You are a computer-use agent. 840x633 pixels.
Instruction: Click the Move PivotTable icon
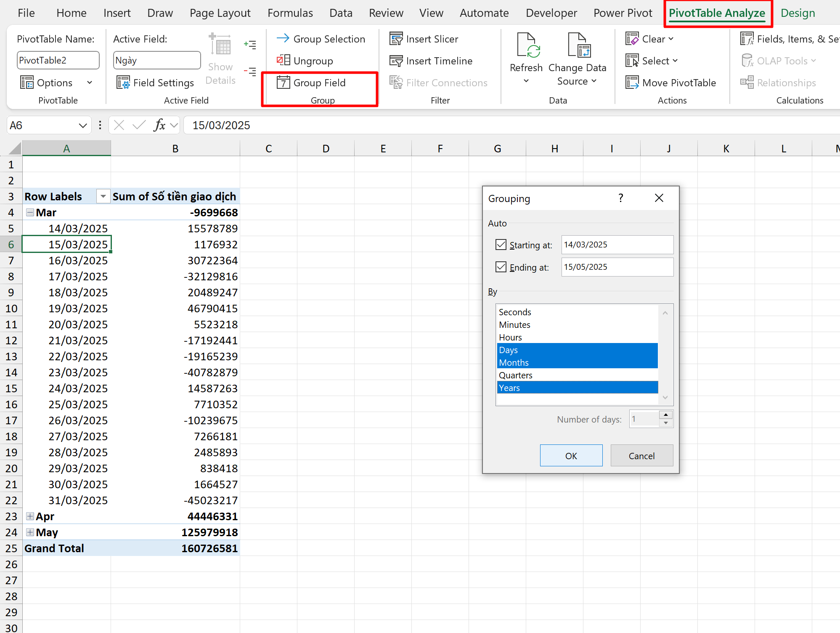point(632,82)
